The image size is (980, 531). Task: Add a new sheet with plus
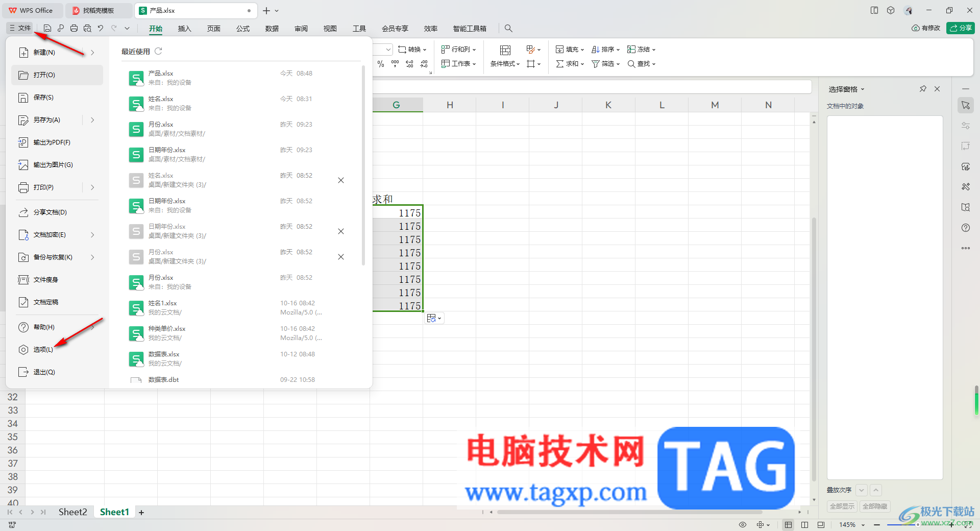tap(141, 513)
